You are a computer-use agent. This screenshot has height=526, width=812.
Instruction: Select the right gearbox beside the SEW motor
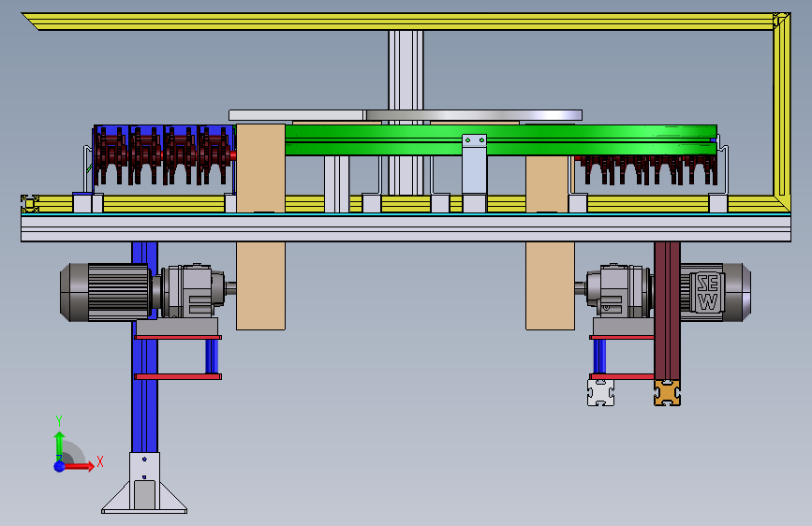[616, 290]
